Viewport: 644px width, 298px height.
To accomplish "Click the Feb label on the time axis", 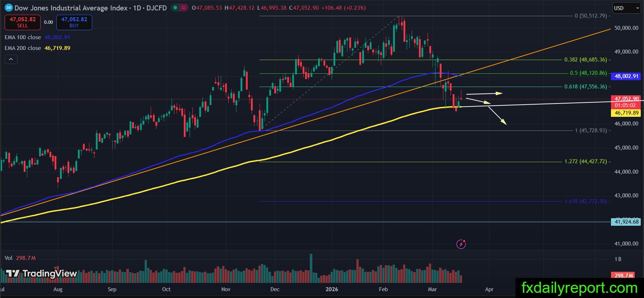I will [383, 289].
